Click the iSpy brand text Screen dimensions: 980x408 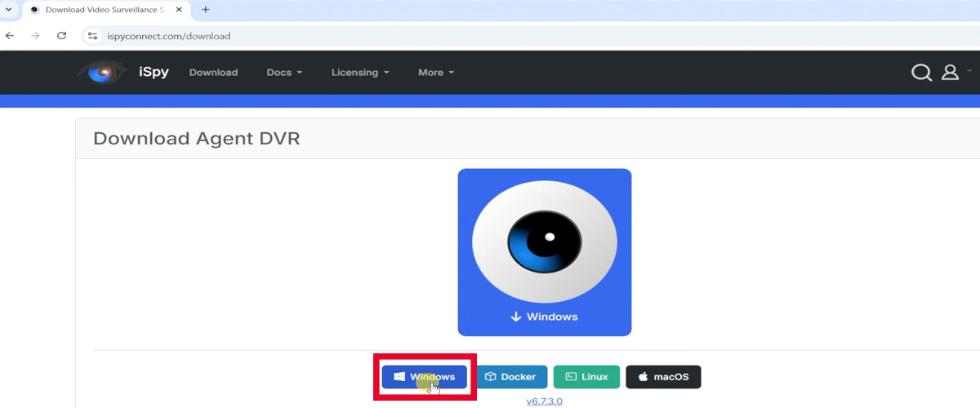pos(154,72)
